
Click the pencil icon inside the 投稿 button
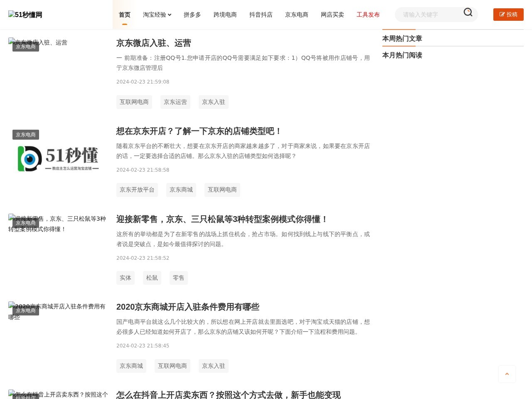pyautogui.click(x=502, y=14)
